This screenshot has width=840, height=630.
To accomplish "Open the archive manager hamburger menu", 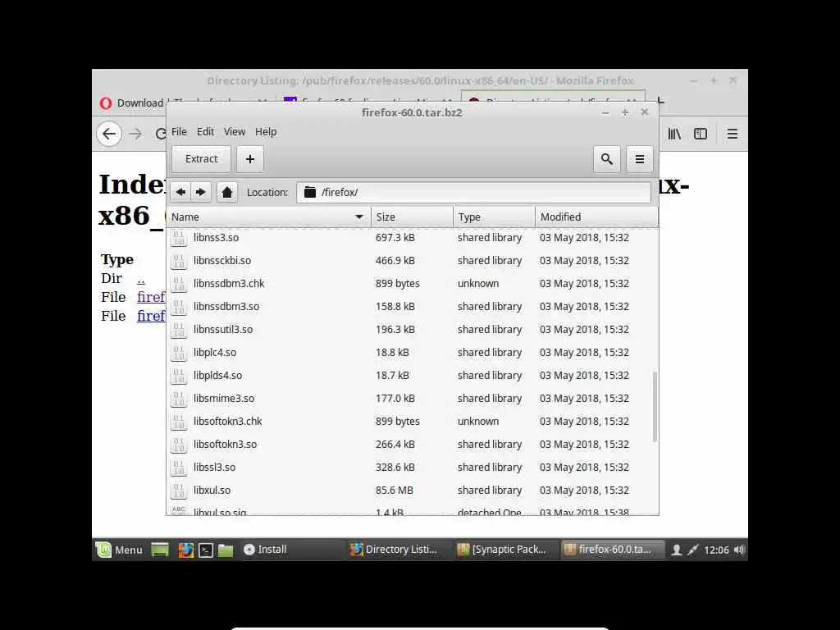I will (640, 159).
